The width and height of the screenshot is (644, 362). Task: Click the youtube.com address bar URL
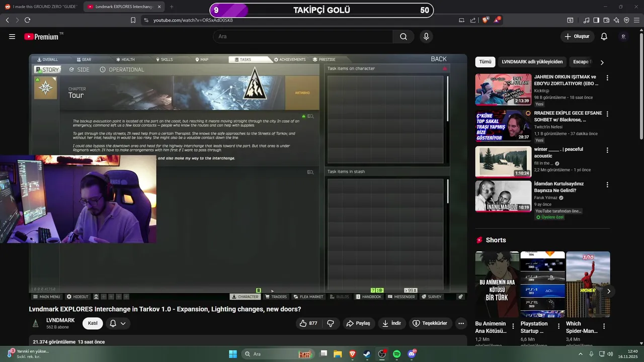[193, 20]
